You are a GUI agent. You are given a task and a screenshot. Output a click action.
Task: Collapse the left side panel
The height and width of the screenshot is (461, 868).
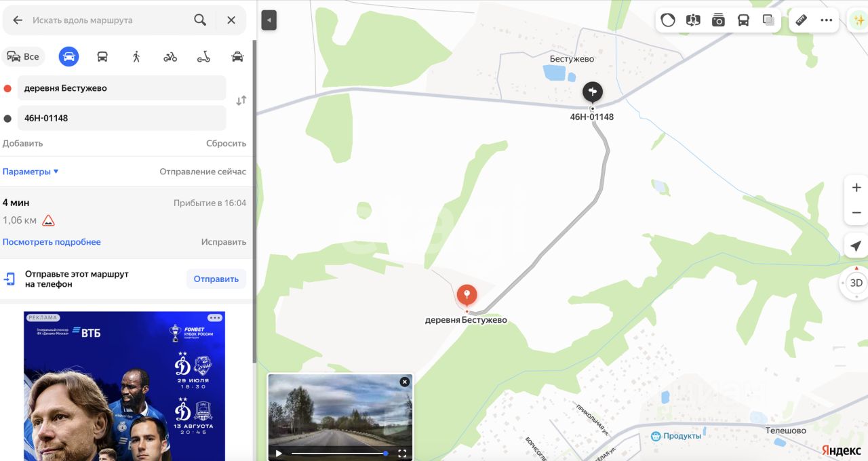coord(269,20)
